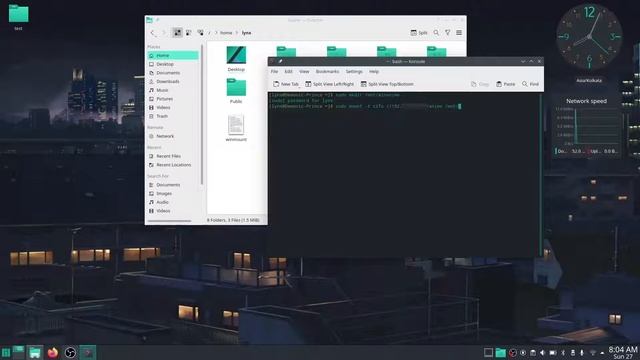The height and width of the screenshot is (360, 640).
Task: Open Network in Dolphin Remote section
Action: click(173, 136)
